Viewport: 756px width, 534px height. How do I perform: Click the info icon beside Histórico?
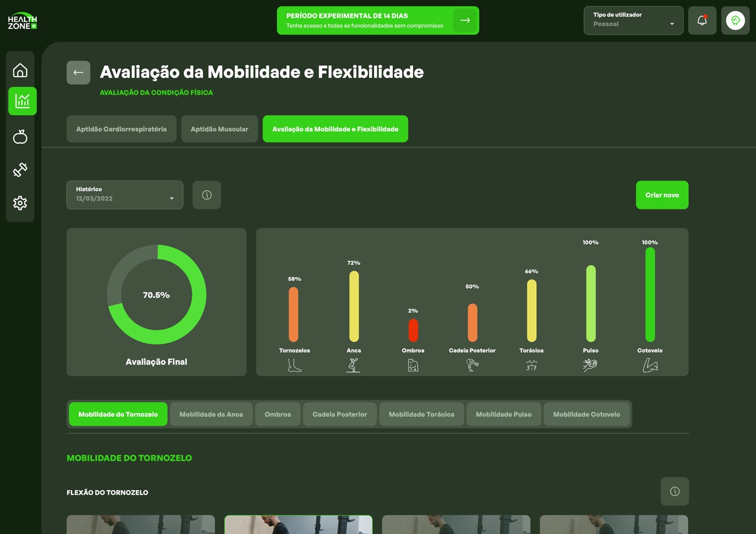pos(207,195)
